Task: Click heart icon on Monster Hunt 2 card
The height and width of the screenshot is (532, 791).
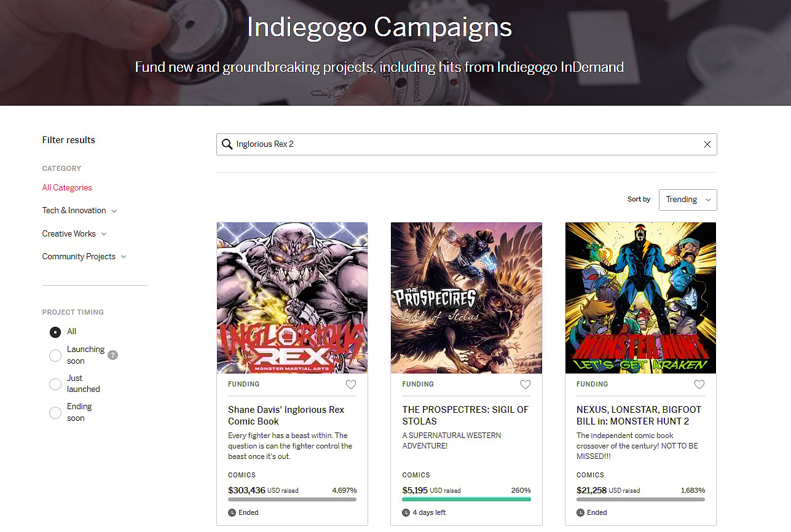Action: (699, 385)
